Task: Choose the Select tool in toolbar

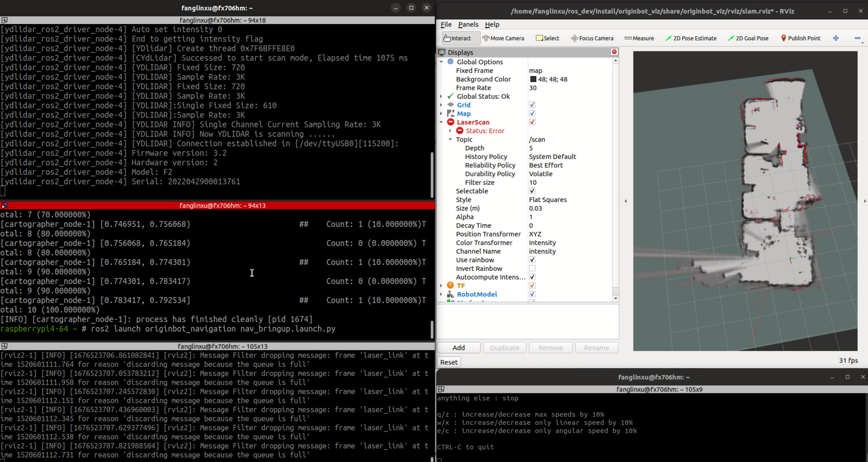Action: coord(547,38)
